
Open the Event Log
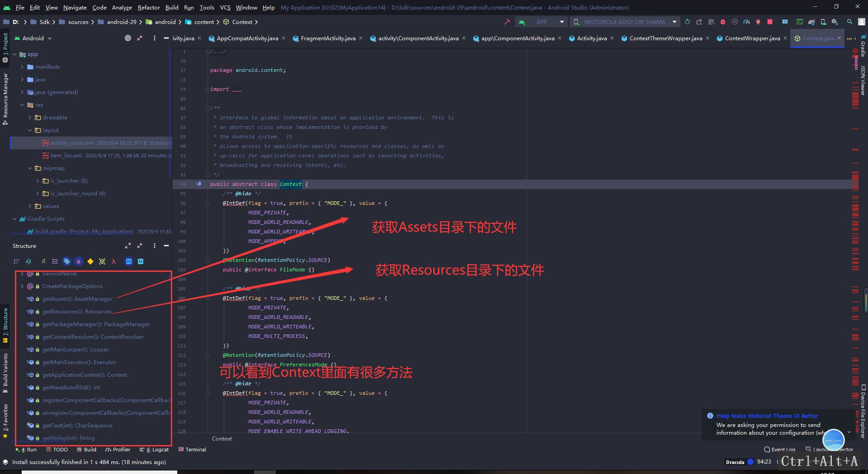click(779, 450)
